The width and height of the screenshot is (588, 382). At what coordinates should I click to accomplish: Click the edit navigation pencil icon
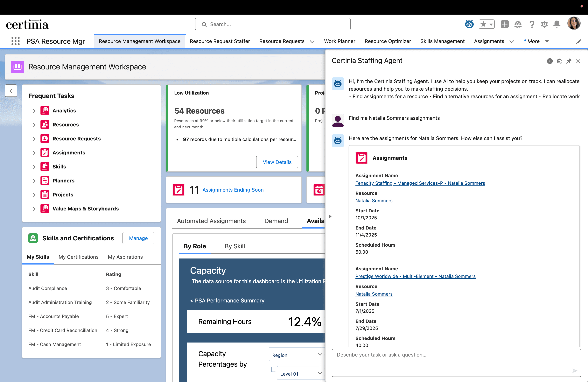[x=578, y=41]
